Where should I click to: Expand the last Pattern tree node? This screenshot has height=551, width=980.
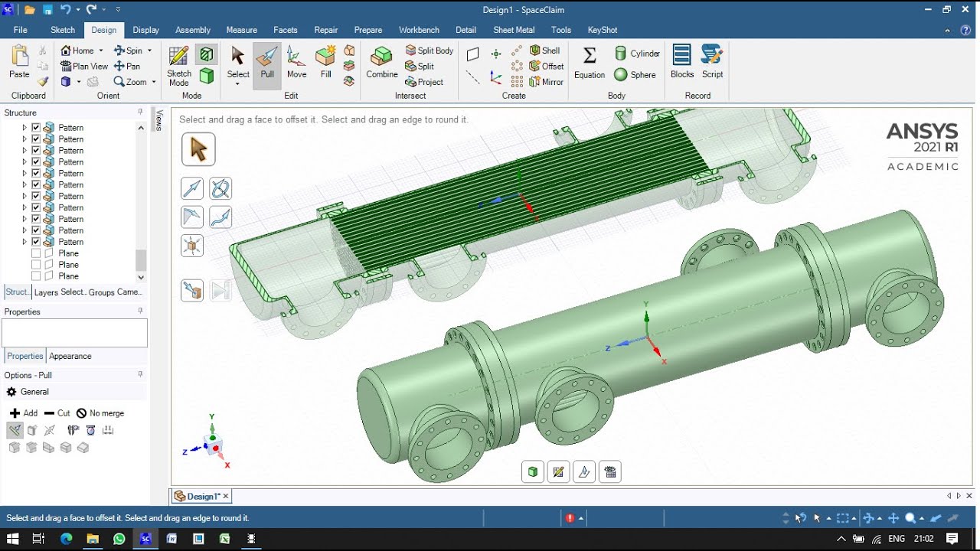24,242
